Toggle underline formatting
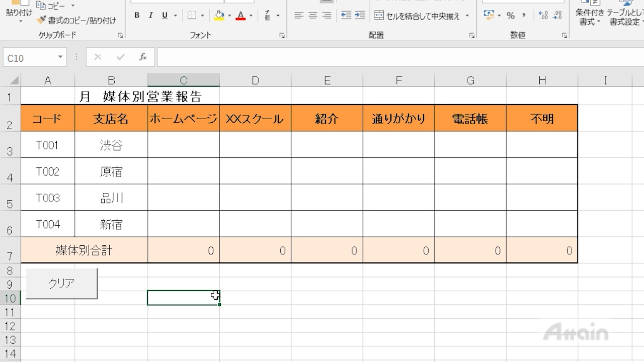The width and height of the screenshot is (644, 362). [164, 15]
